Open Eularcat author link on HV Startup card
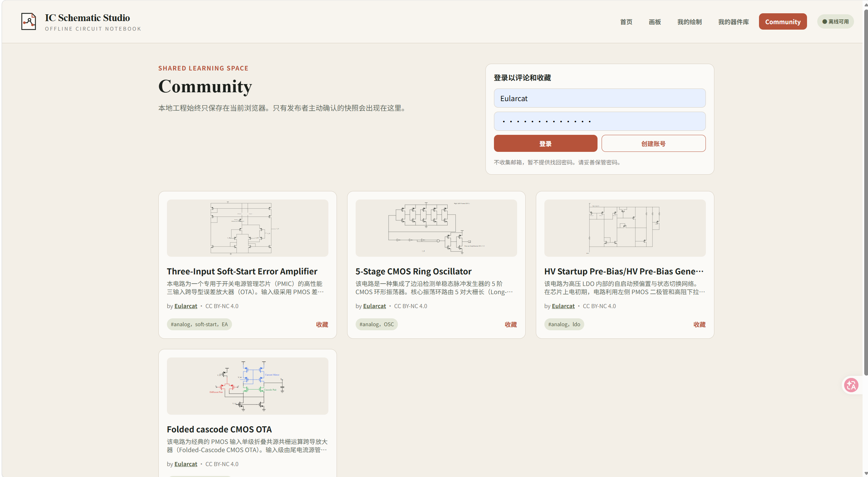The height and width of the screenshot is (477, 868). 563,306
